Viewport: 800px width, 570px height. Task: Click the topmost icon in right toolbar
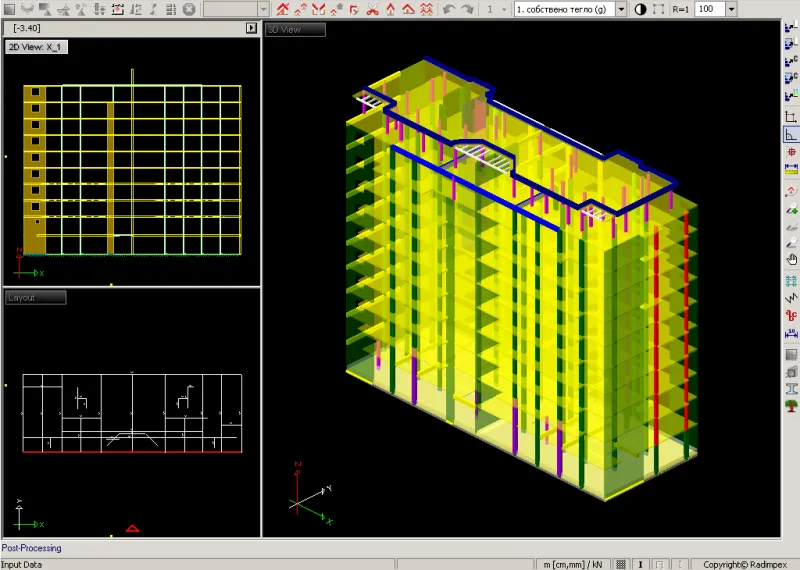click(791, 27)
